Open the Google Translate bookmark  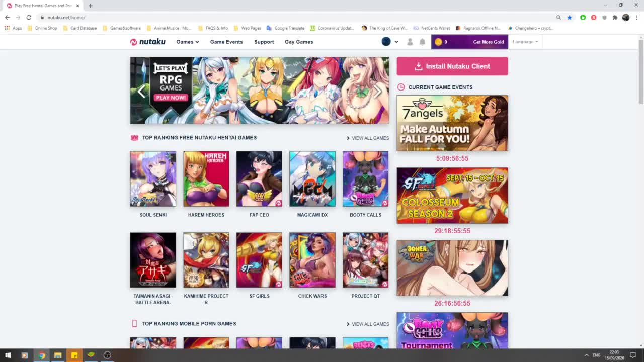coord(286,28)
